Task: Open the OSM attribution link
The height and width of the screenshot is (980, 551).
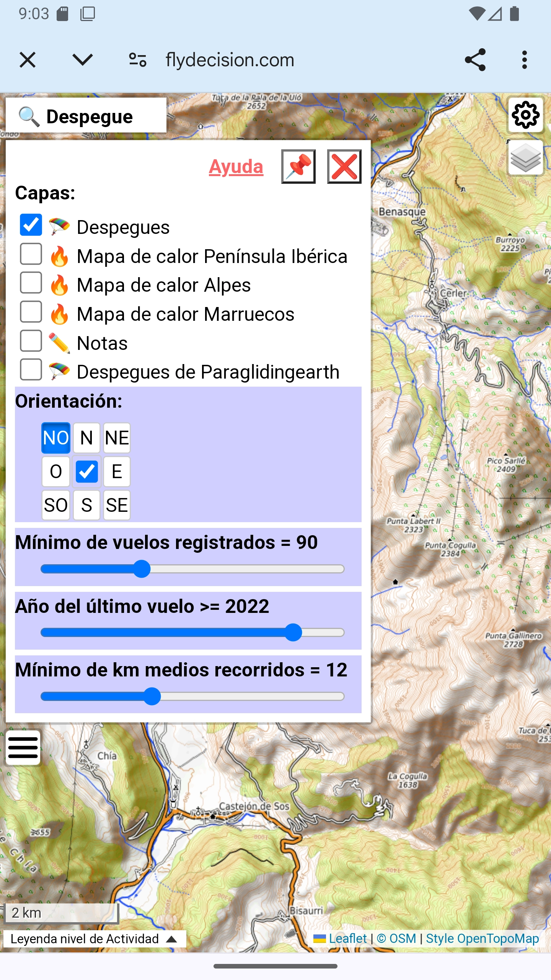Action: (396, 938)
